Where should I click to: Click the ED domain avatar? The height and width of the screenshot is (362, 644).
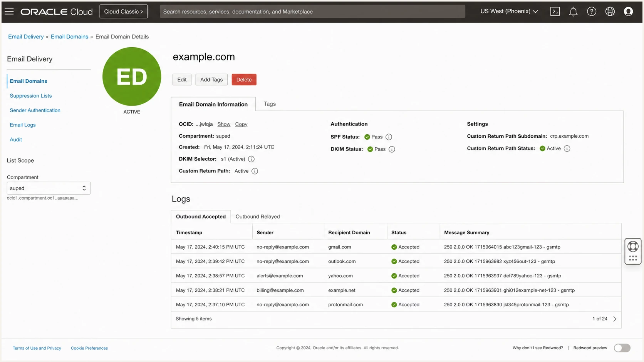[x=132, y=77]
